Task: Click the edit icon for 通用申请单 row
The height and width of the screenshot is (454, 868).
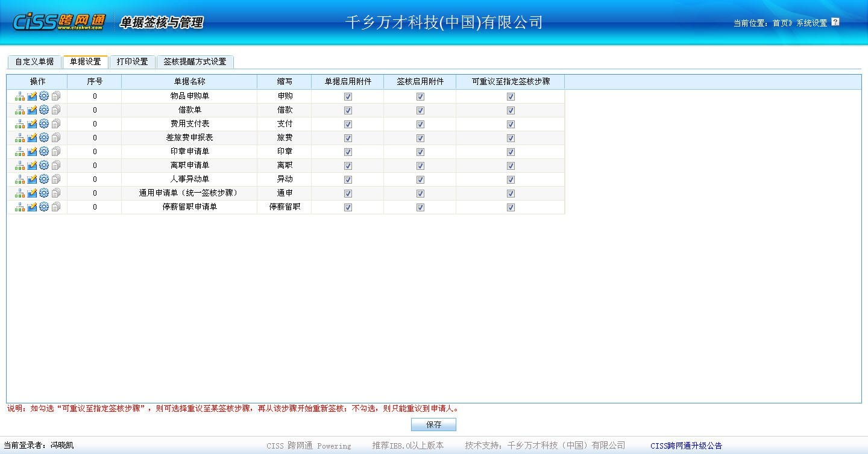Action: tap(32, 193)
